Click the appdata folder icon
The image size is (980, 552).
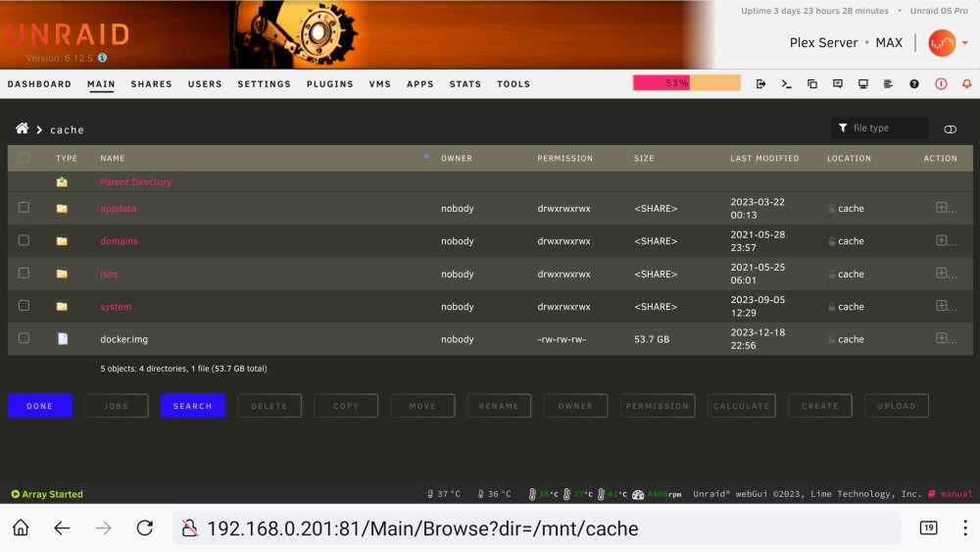pos(62,208)
